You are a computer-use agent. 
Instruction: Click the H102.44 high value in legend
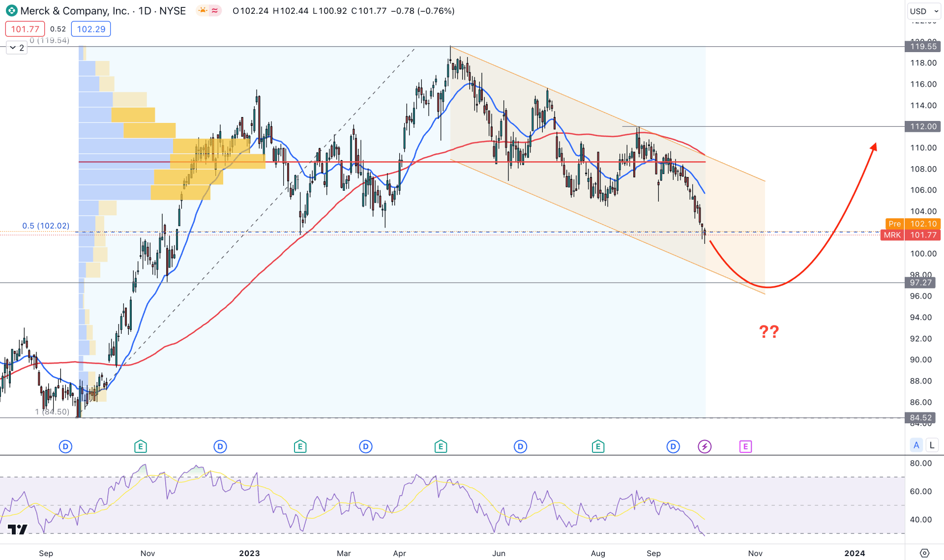click(x=291, y=11)
